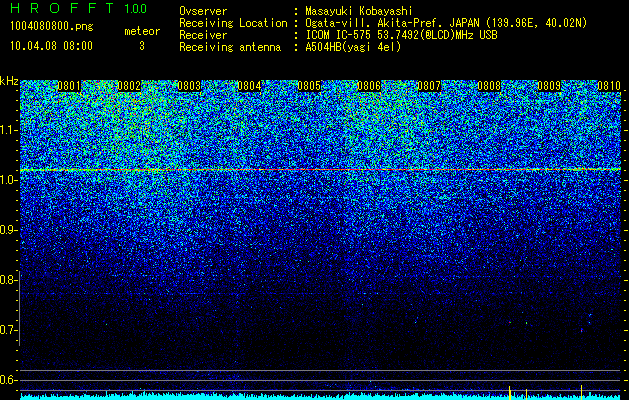Click the Receiving Location label

[x=233, y=23]
